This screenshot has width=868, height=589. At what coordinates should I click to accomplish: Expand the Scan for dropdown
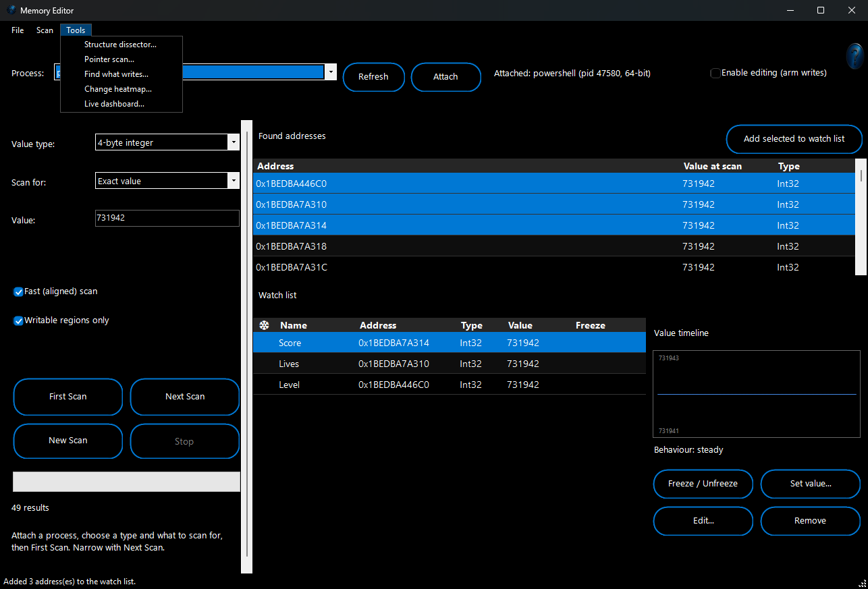tap(234, 181)
